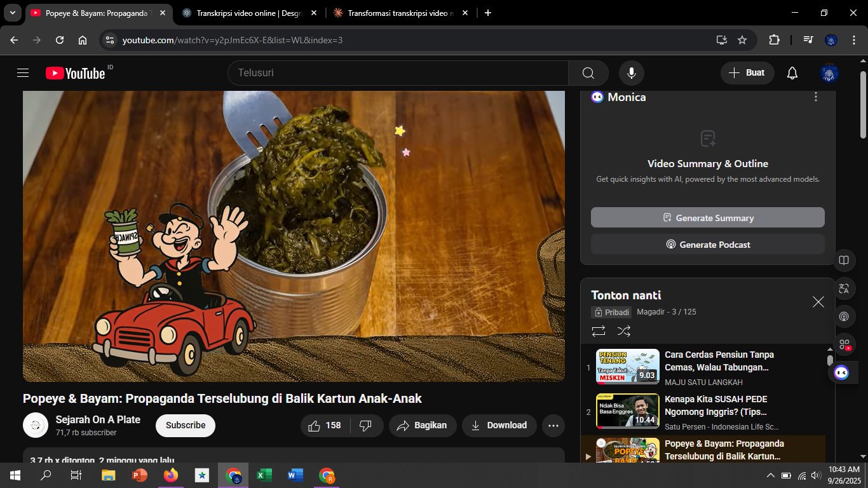Screen dimensions: 868x488
Task: View site information icon in address bar
Action: (x=110, y=40)
